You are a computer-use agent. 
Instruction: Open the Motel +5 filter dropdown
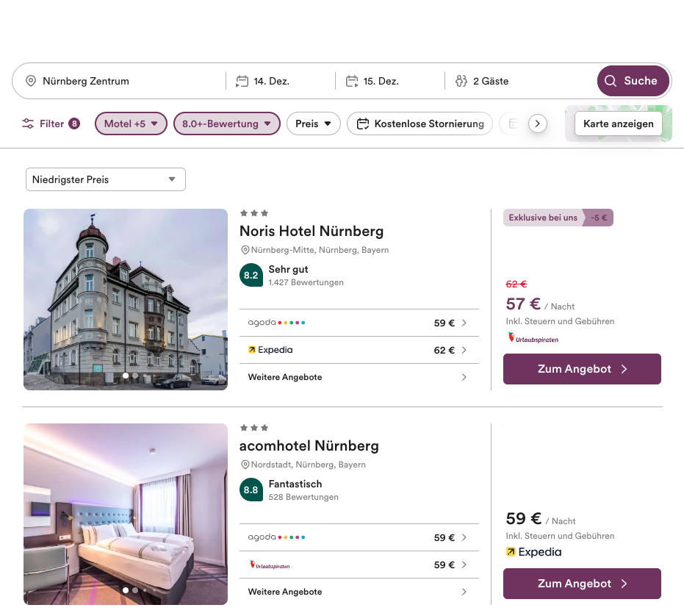click(131, 123)
